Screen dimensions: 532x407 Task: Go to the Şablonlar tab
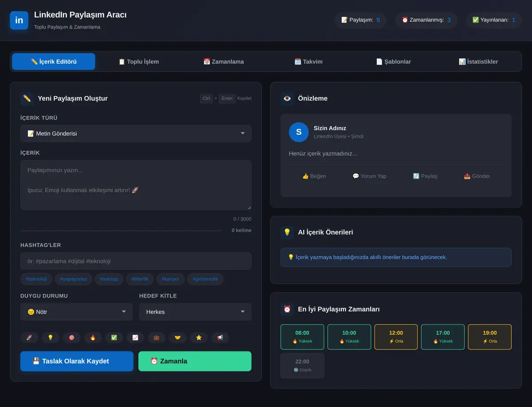click(x=393, y=62)
